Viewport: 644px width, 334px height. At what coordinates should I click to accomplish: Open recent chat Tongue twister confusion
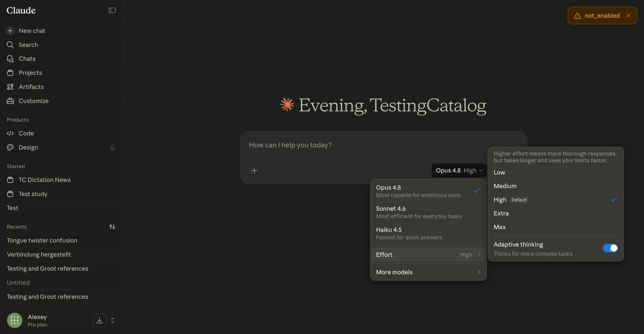61,240
